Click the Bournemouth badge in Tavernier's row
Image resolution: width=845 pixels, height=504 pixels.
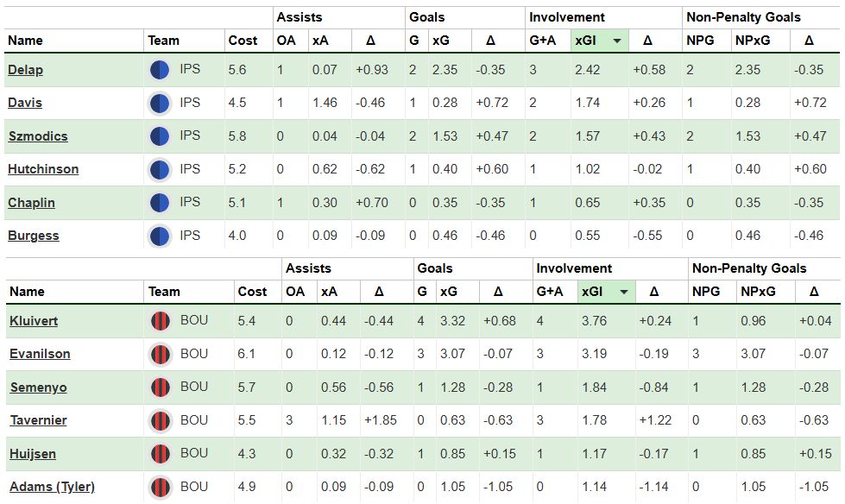[x=160, y=421]
